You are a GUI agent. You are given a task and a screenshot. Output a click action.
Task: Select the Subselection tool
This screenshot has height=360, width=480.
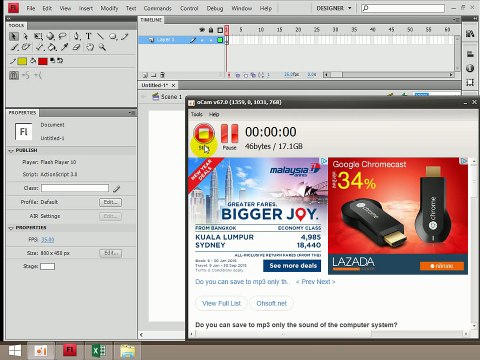[x=26, y=36]
